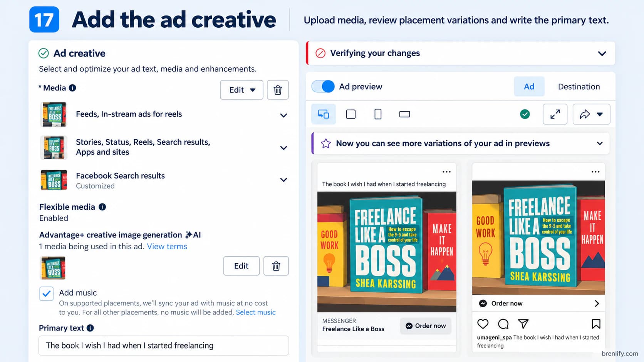
Task: Click Order now bar on Instagram preview
Action: point(538,304)
